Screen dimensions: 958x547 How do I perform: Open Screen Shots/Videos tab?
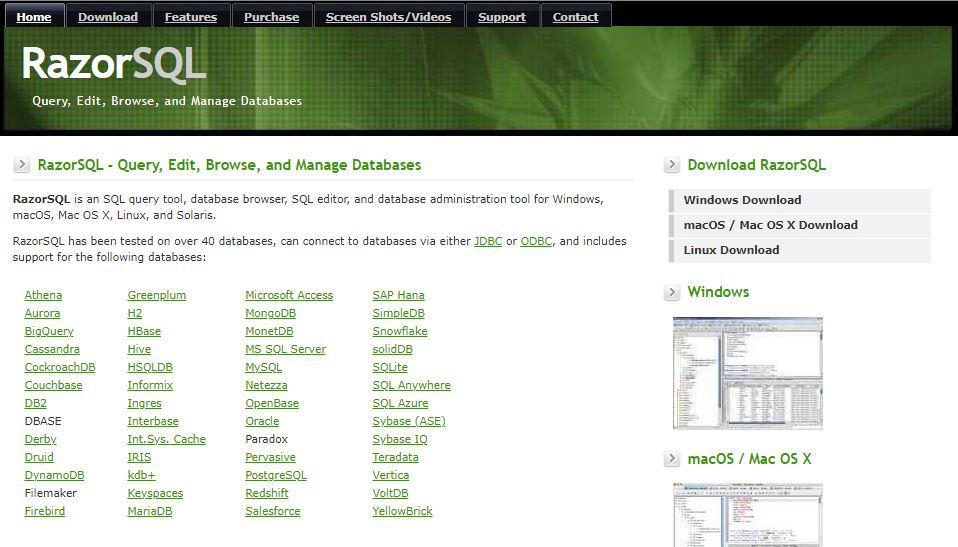388,17
